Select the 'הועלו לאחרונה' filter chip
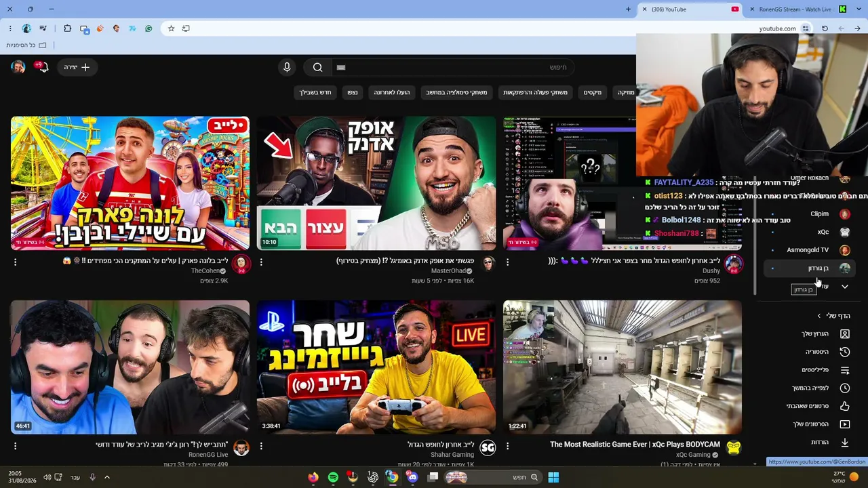Image resolution: width=868 pixels, height=488 pixels. pyautogui.click(x=392, y=92)
